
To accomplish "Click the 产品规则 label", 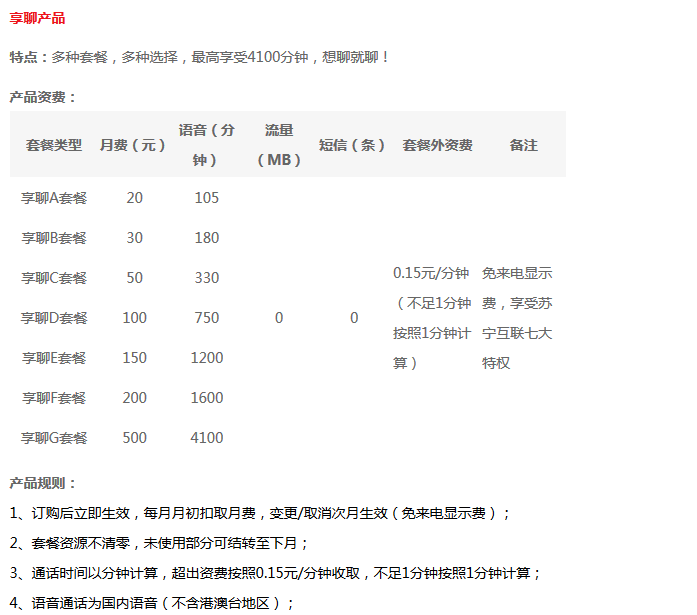I will coord(43,483).
